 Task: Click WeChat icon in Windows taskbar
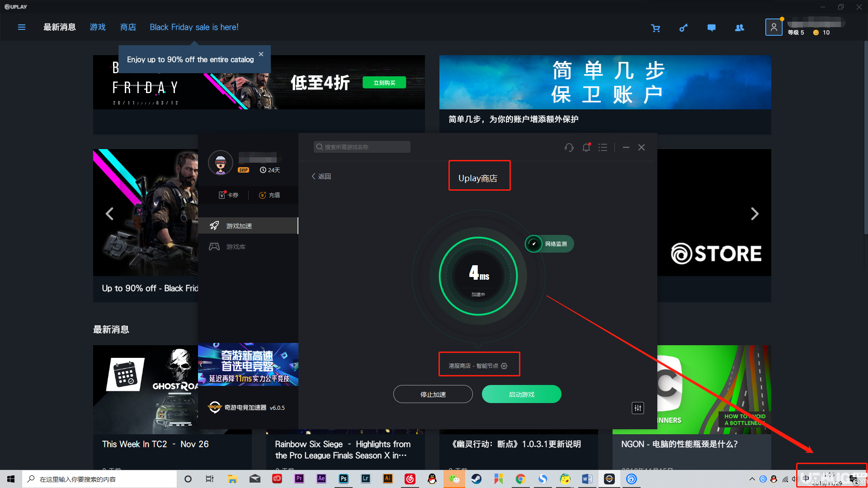455,479
